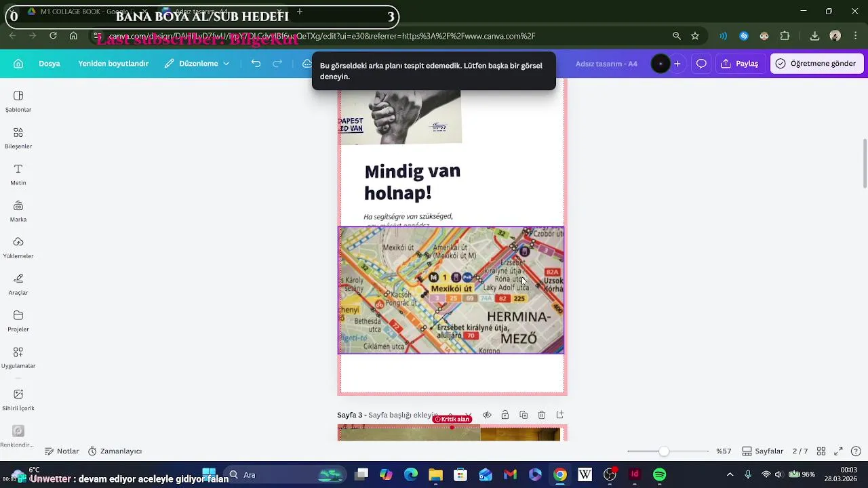Image resolution: width=868 pixels, height=488 pixels.
Task: Move page 3 down chevron
Action: tap(469, 415)
